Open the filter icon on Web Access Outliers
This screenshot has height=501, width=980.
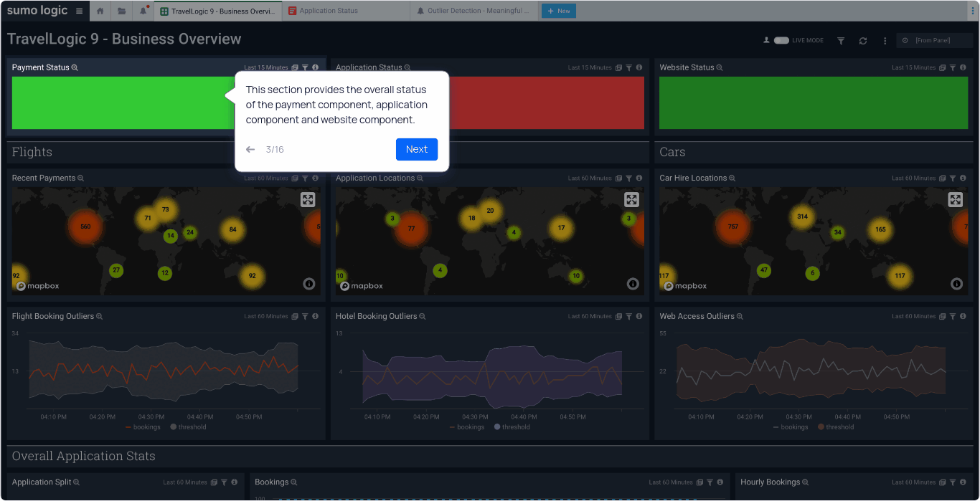pos(953,316)
